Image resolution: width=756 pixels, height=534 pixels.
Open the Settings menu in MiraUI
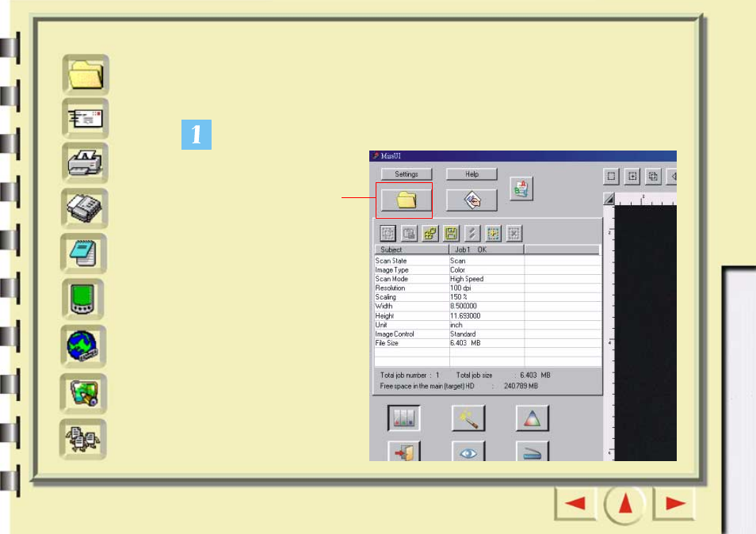407,174
